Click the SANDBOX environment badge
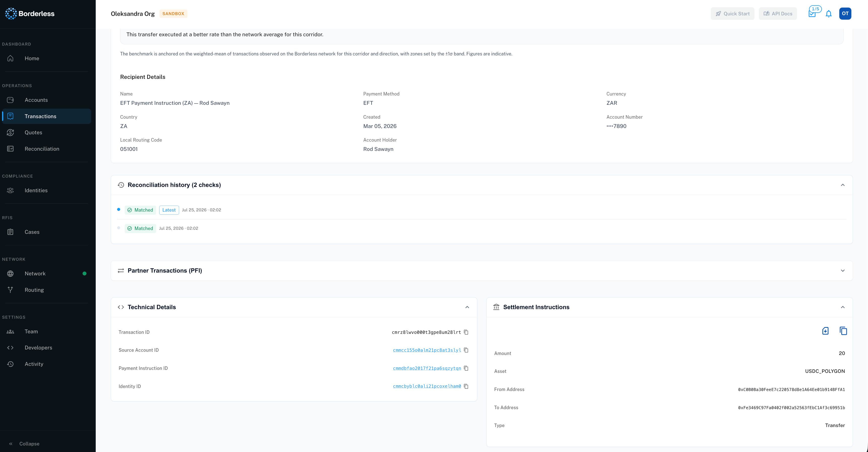The width and height of the screenshot is (868, 452). (x=173, y=14)
